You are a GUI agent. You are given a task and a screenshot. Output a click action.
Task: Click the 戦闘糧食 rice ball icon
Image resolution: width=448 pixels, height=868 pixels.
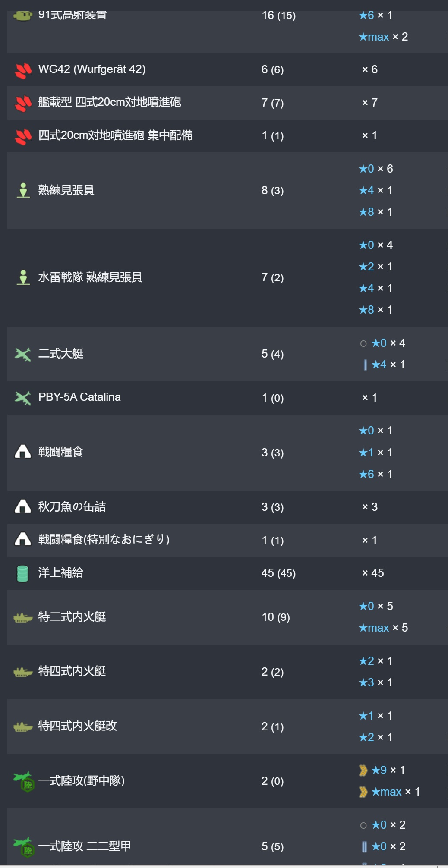pos(23,452)
